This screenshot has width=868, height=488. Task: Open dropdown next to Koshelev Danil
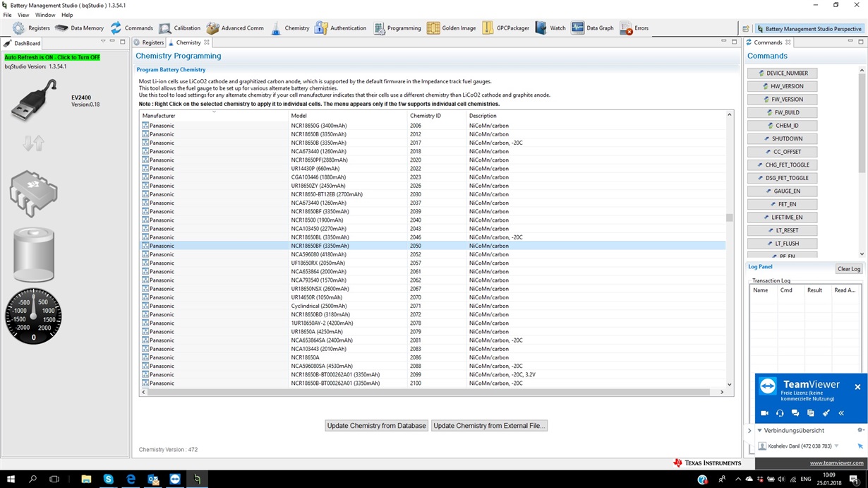pos(836,446)
